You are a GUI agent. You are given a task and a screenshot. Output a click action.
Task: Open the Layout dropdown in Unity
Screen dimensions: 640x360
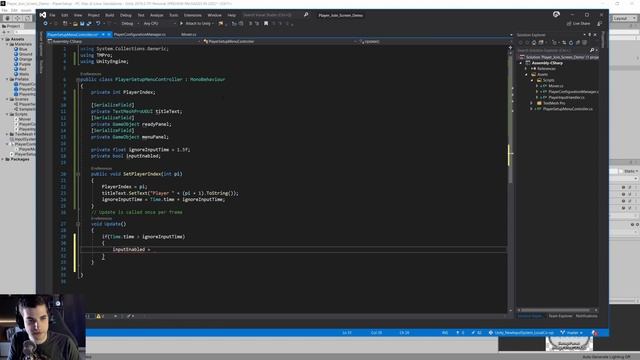[x=624, y=18]
